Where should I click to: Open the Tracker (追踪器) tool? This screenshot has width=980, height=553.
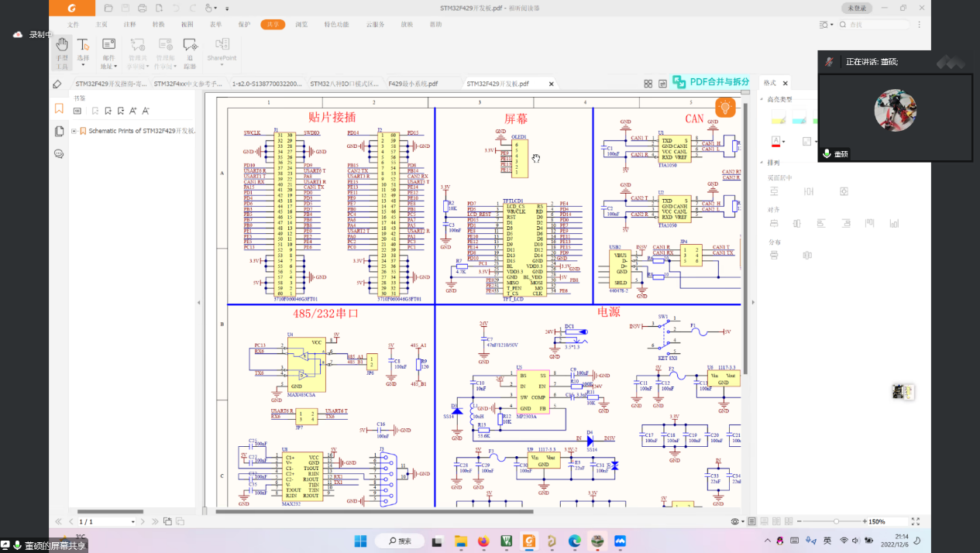click(x=190, y=51)
